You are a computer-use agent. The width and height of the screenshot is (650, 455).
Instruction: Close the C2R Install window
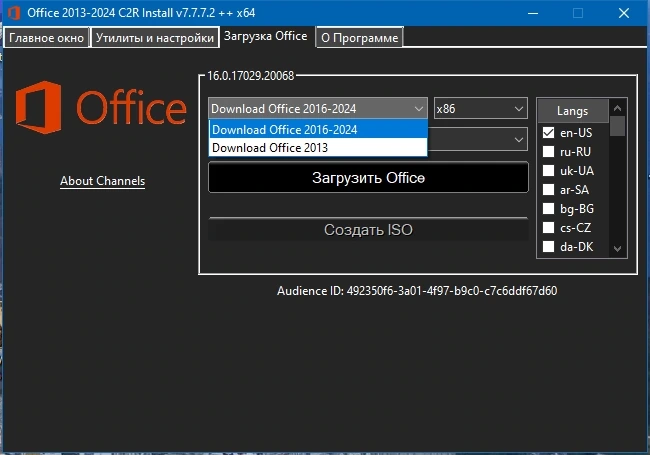pos(624,13)
